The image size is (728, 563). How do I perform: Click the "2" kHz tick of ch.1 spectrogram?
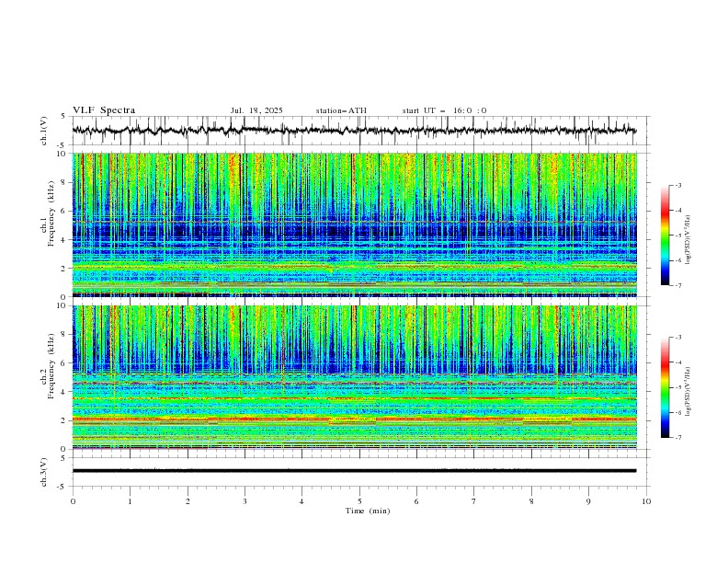tap(65, 268)
